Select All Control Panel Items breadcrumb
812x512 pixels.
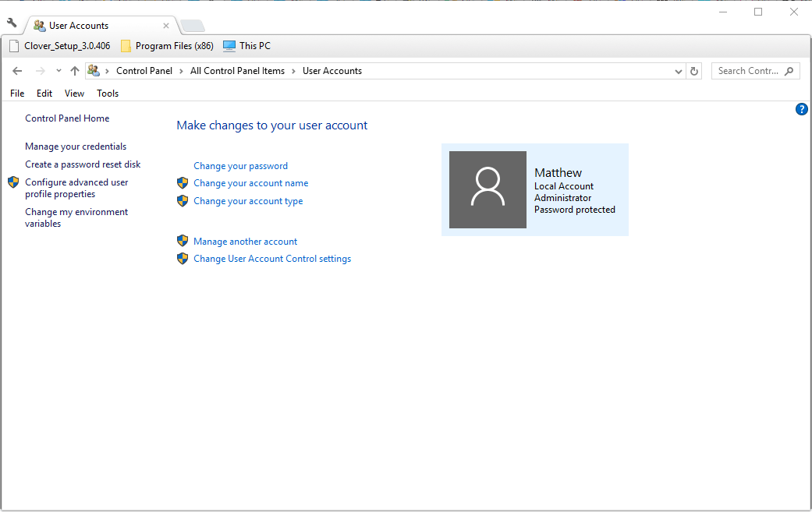(x=237, y=71)
